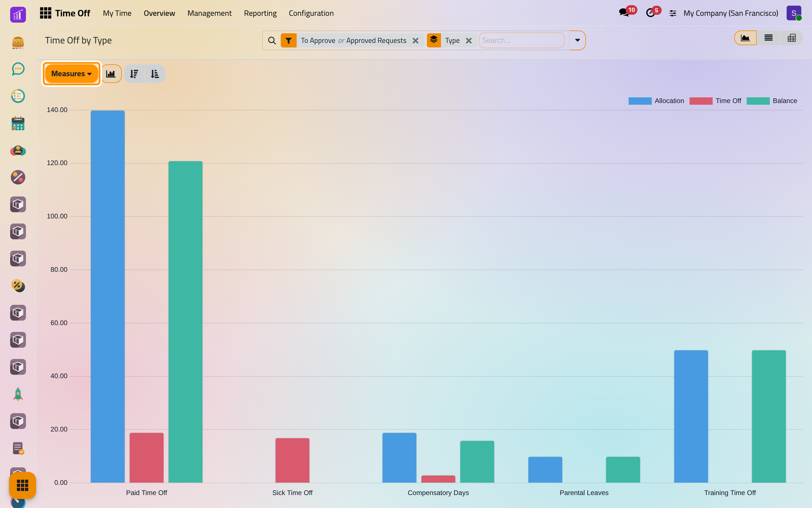Remove the Type grouping facet
Viewport: 812px width, 508px height.
(469, 41)
